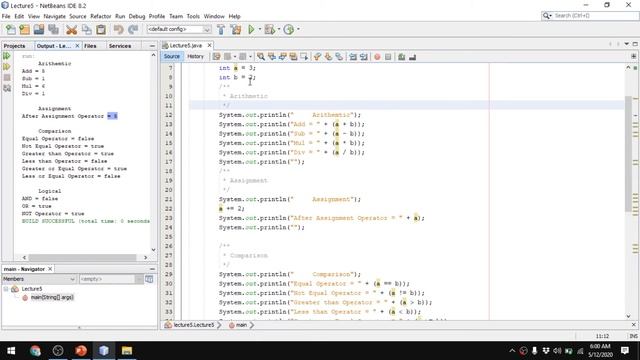
Task: Switch to Source editor view
Action: click(172, 57)
